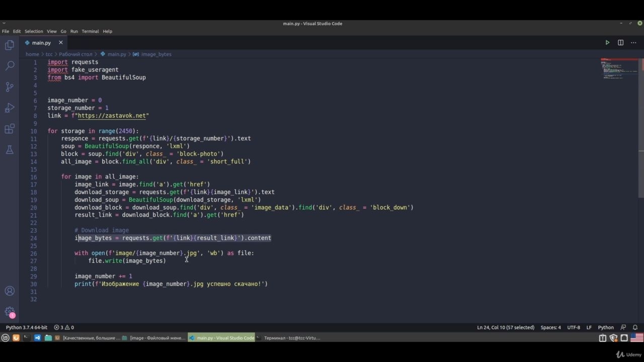Open the Run menu
Viewport: 644px width, 362px height.
point(74,31)
